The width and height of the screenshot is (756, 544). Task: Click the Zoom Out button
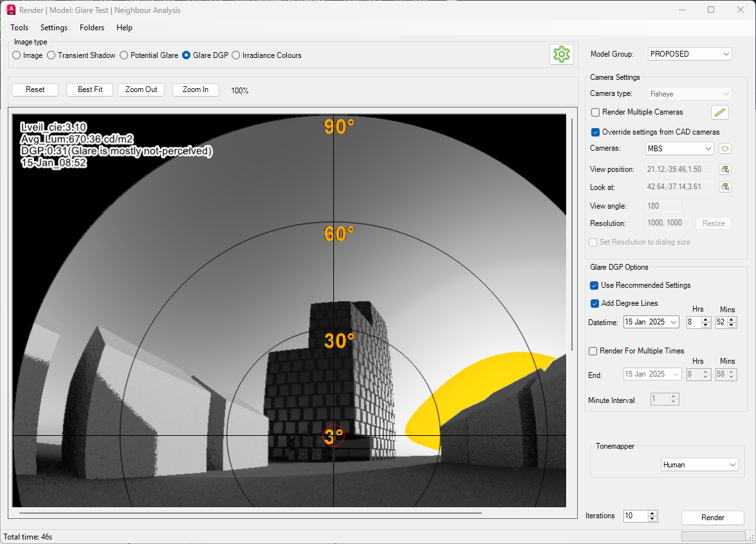pyautogui.click(x=142, y=89)
